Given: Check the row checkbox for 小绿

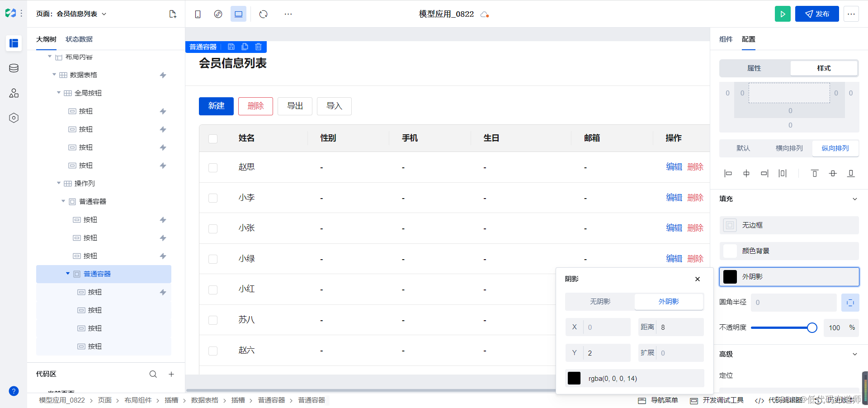Looking at the screenshot, I should pyautogui.click(x=213, y=259).
